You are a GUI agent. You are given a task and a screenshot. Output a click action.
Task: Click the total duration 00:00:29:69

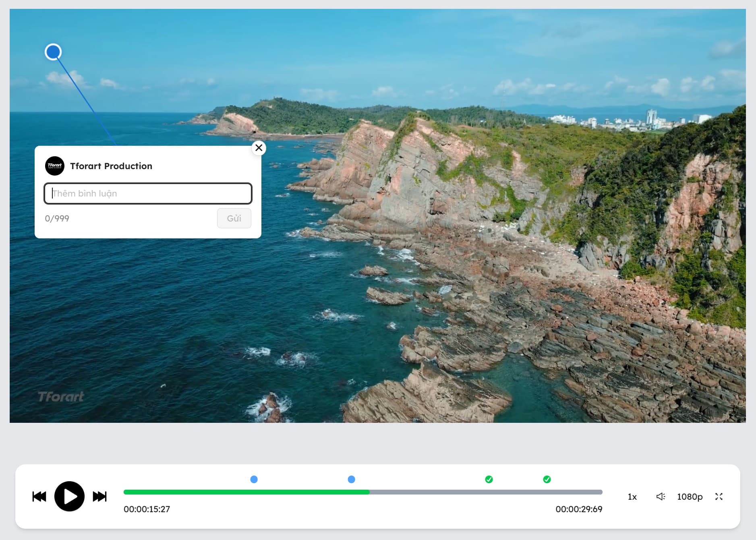click(x=579, y=509)
